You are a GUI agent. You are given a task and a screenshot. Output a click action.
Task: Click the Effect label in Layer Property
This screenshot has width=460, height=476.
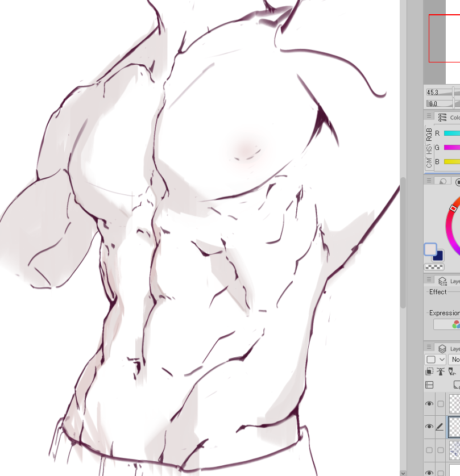[x=438, y=292]
